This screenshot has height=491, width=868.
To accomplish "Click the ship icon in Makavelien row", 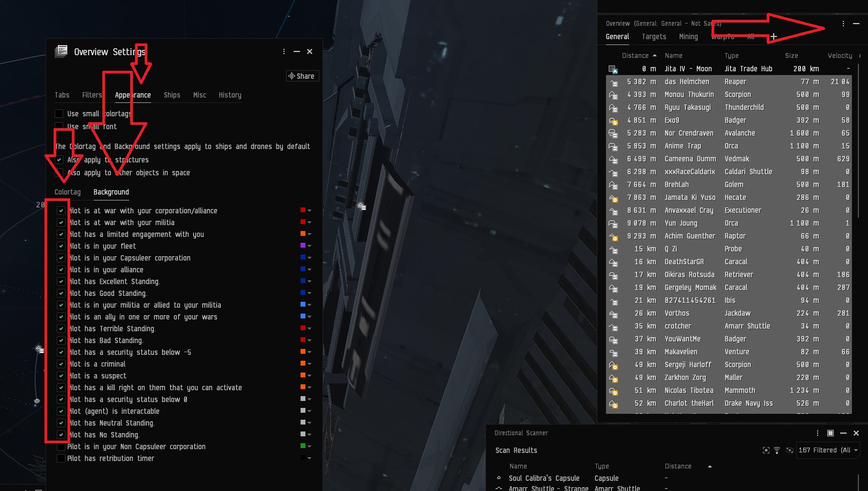I will (x=613, y=352).
